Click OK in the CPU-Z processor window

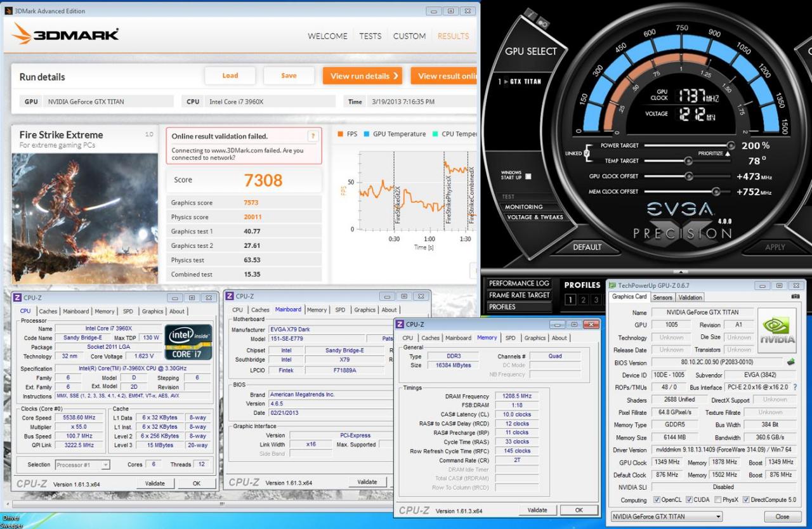[x=197, y=483]
